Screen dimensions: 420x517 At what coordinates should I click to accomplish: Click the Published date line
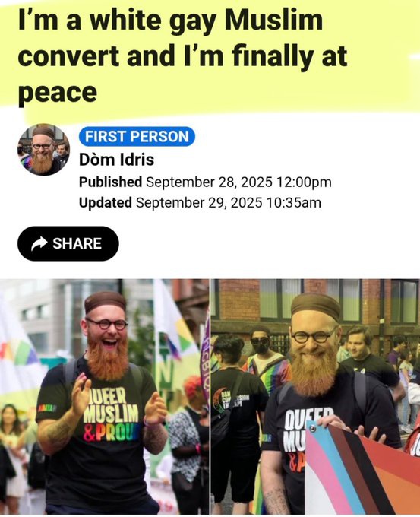tap(205, 182)
